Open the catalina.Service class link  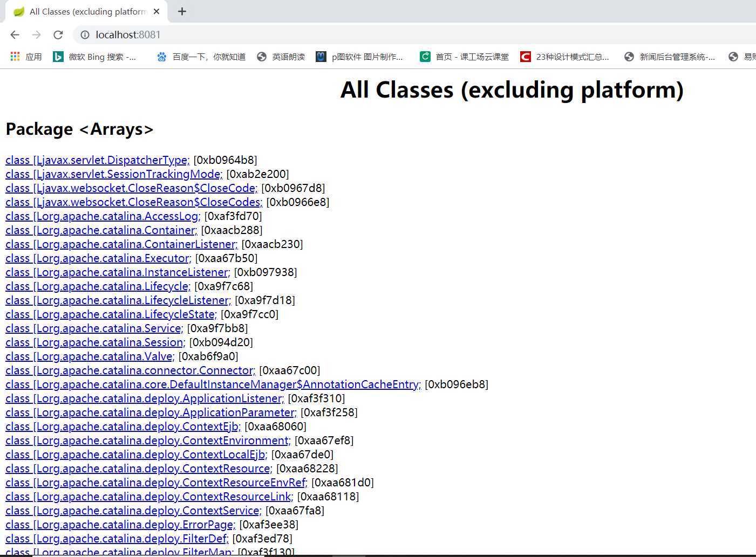(x=94, y=328)
